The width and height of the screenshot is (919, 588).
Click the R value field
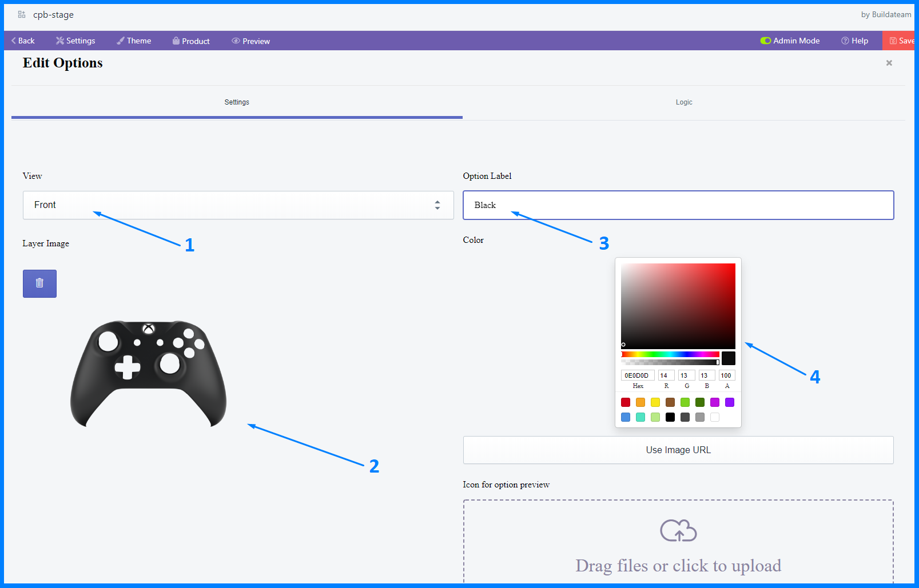(x=666, y=375)
